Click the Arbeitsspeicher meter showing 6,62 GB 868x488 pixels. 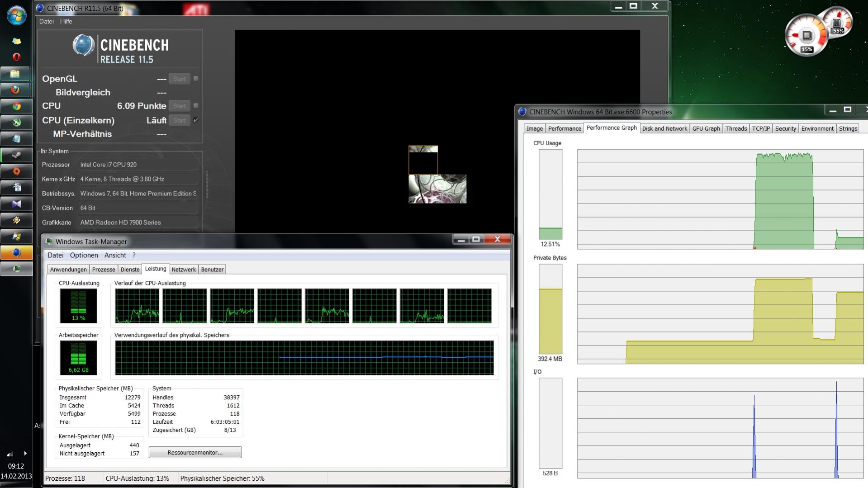point(78,358)
